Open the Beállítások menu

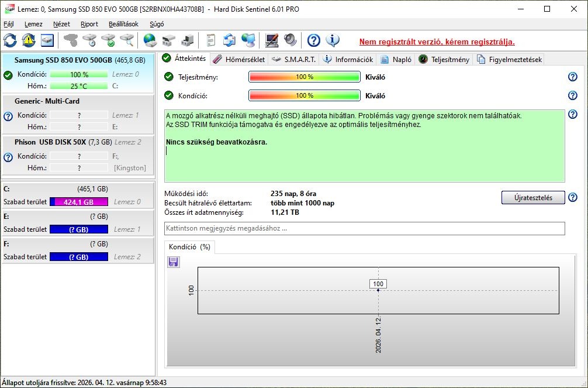(123, 24)
